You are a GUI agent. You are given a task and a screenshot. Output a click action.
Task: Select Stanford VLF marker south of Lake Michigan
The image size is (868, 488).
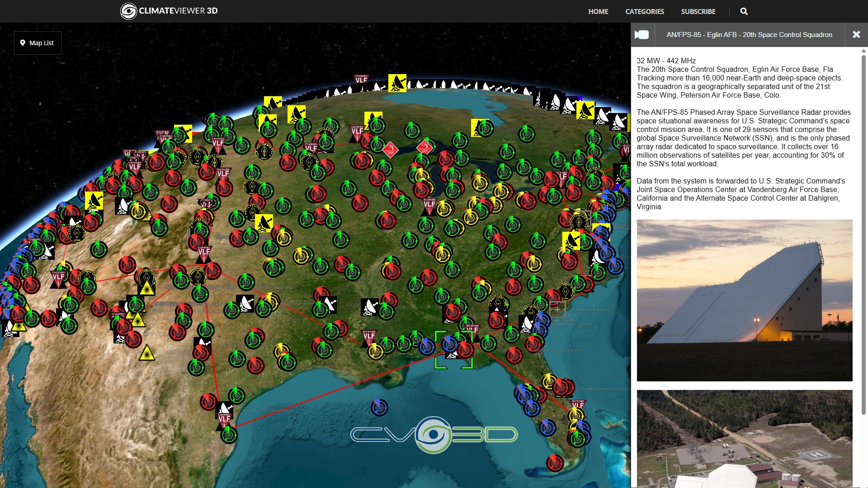(429, 206)
